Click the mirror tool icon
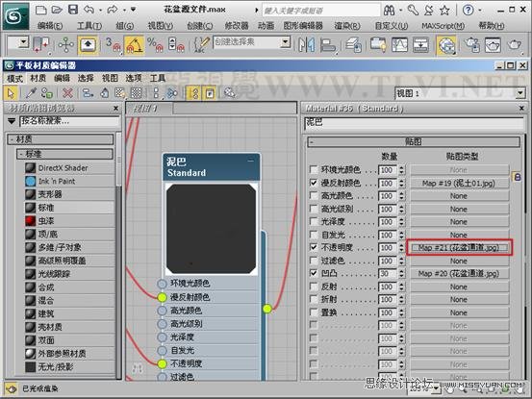Viewport: 532px width, 399px height. (306, 45)
